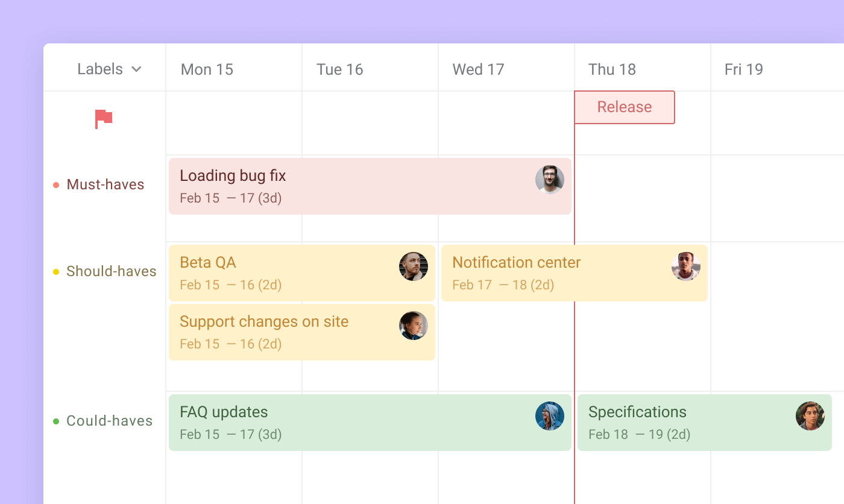Click the Fri 19 column header
The width and height of the screenshot is (844, 504).
pos(743,69)
